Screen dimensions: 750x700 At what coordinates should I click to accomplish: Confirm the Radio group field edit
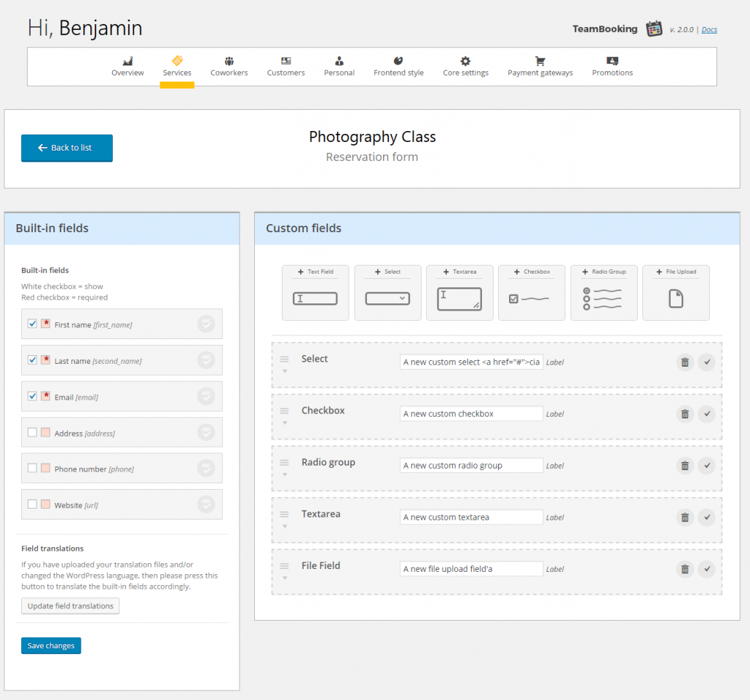coord(706,466)
